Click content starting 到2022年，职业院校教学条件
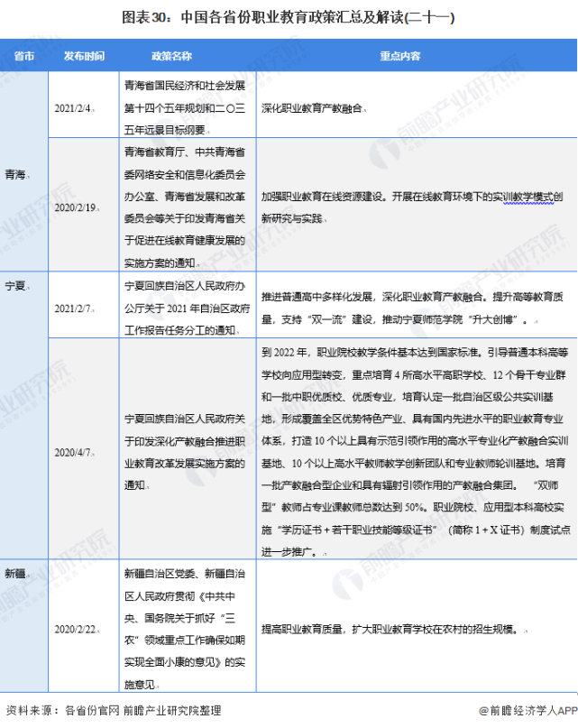 (x=416, y=452)
